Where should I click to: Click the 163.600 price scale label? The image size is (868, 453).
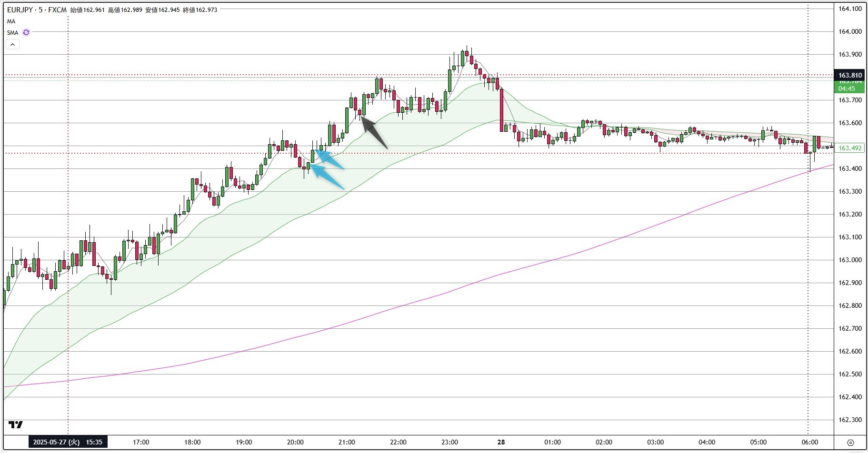(850, 123)
